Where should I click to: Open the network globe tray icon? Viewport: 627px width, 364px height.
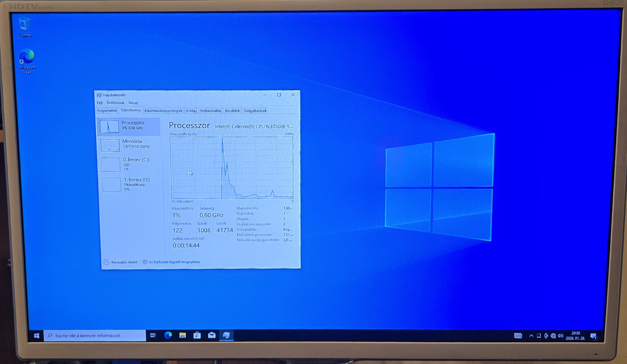click(x=553, y=336)
